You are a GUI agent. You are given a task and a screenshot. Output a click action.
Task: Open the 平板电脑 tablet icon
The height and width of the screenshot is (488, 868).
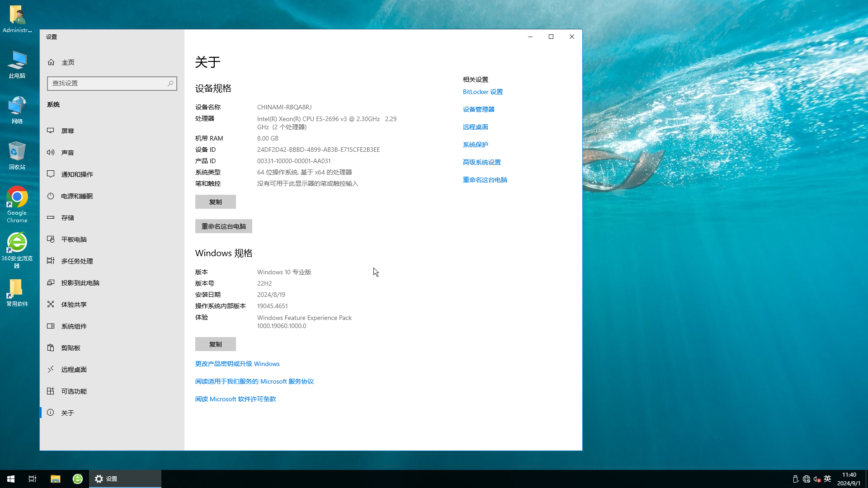click(51, 239)
